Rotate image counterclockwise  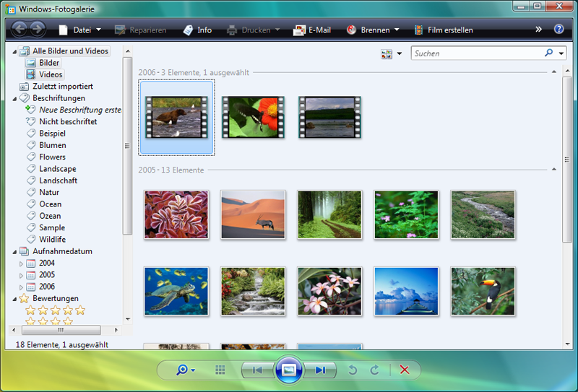pos(353,370)
